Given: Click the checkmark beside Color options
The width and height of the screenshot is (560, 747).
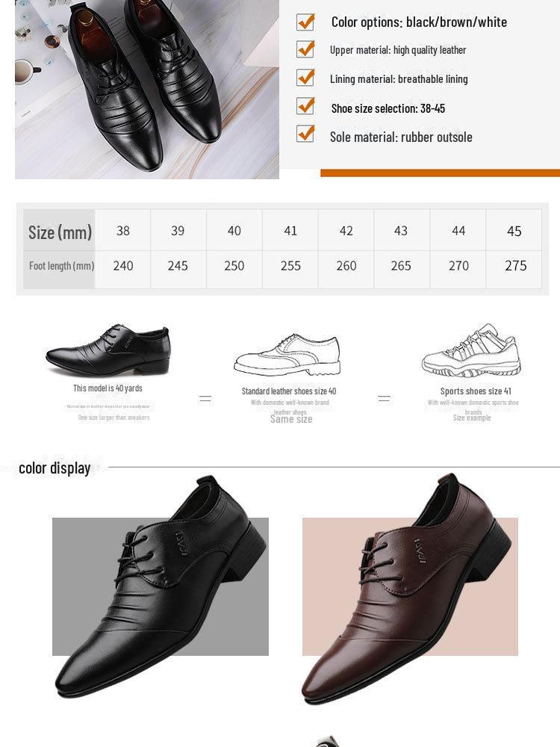Looking at the screenshot, I should coord(305,22).
